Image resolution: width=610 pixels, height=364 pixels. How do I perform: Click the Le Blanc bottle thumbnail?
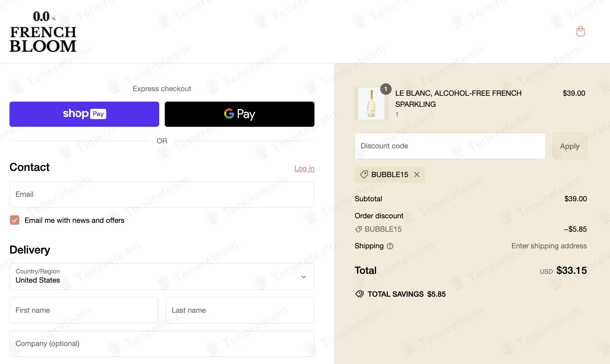click(371, 104)
